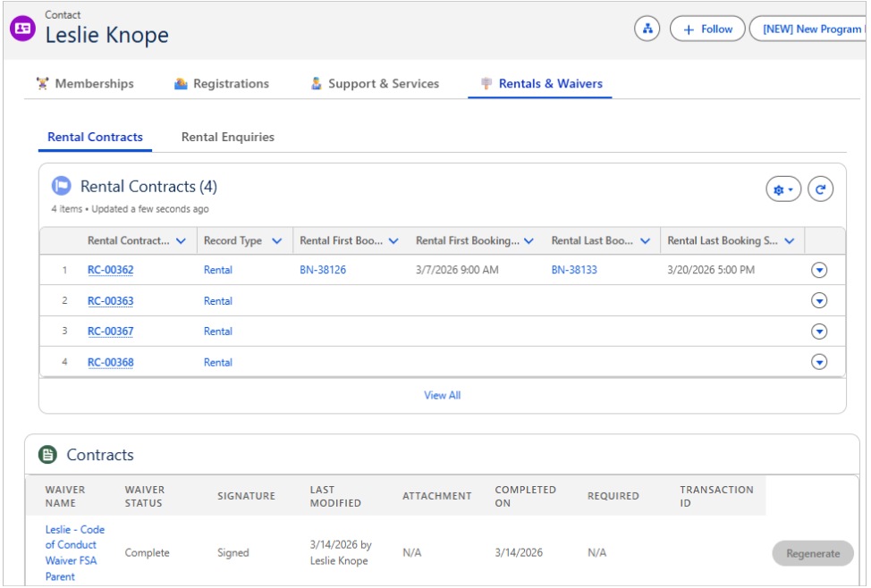Click the Registrations tab icon
Viewport: 871px width, 588px height.
point(181,84)
